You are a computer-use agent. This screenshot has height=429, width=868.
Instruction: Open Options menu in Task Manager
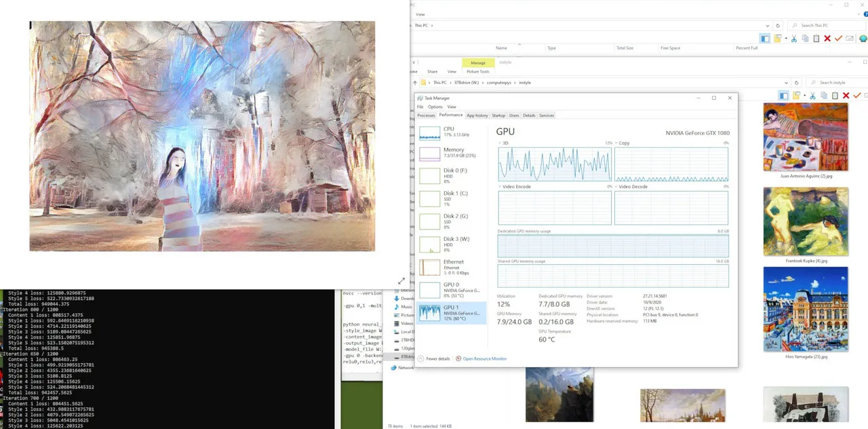point(435,107)
